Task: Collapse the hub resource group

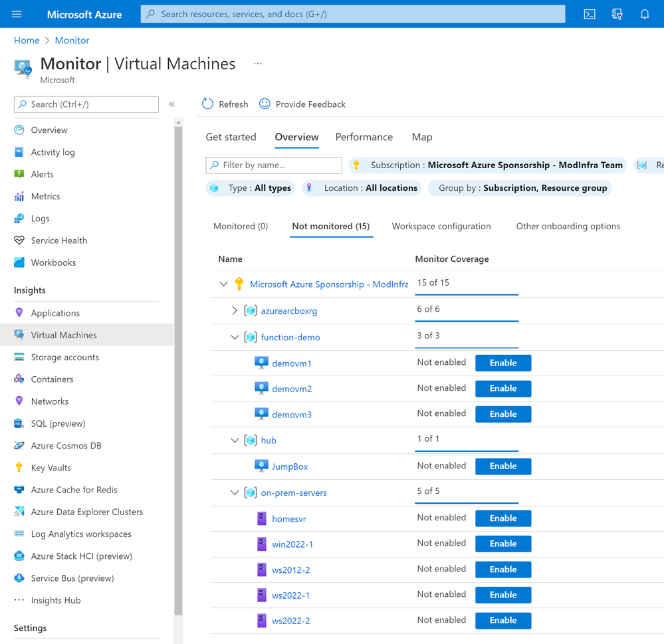Action: coord(235,441)
